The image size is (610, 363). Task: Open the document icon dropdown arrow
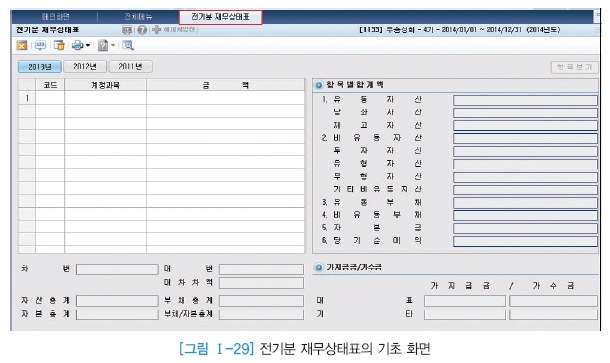113,46
